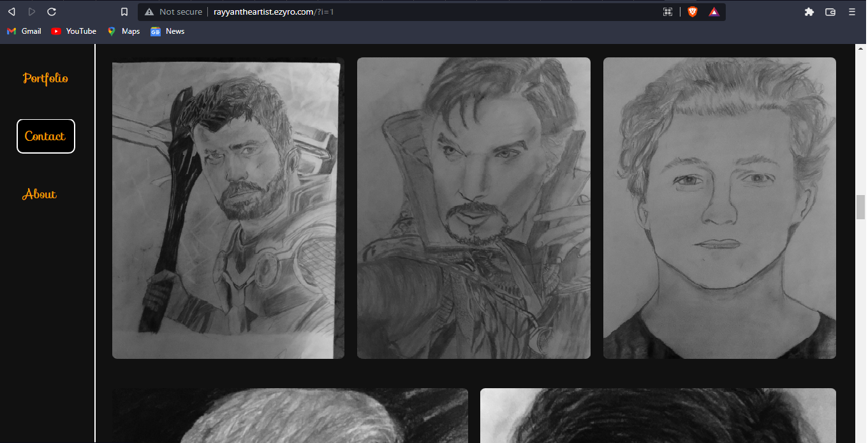Bookmark this page using the bookmark icon
Viewport: 868px width, 443px height.
[x=124, y=11]
